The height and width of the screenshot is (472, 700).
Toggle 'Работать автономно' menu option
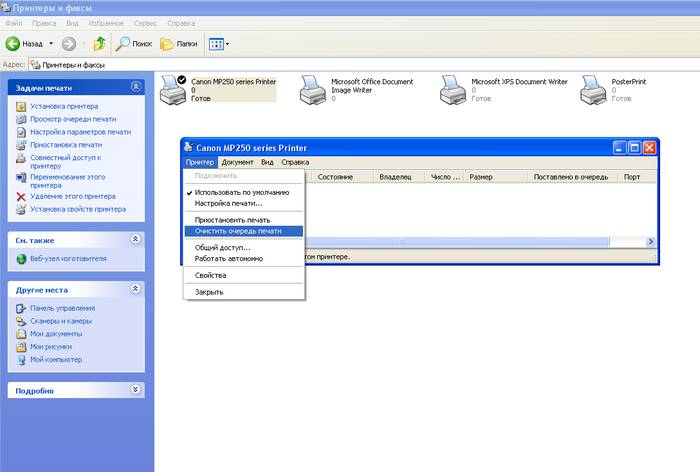pyautogui.click(x=229, y=258)
